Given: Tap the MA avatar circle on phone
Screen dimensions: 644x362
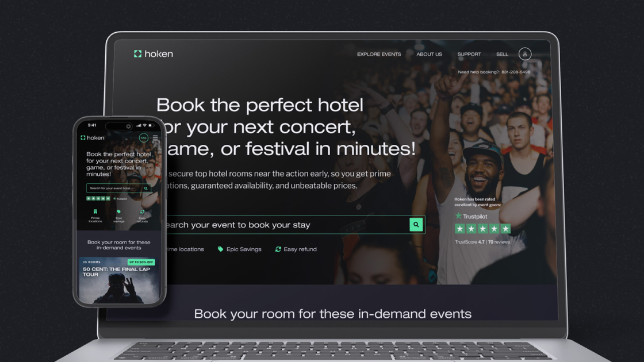Looking at the screenshot, I should point(143,138).
